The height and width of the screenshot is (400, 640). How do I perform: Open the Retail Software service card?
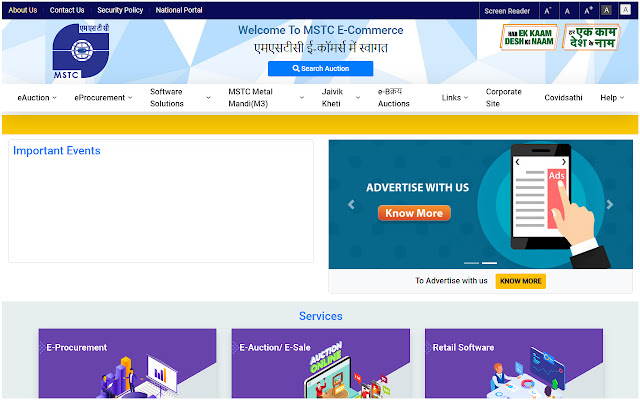pos(514,363)
